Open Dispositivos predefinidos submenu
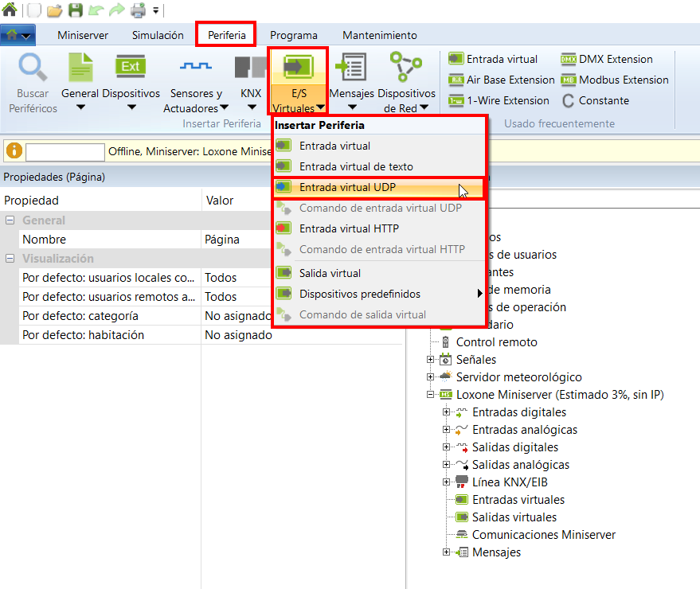 click(360, 294)
